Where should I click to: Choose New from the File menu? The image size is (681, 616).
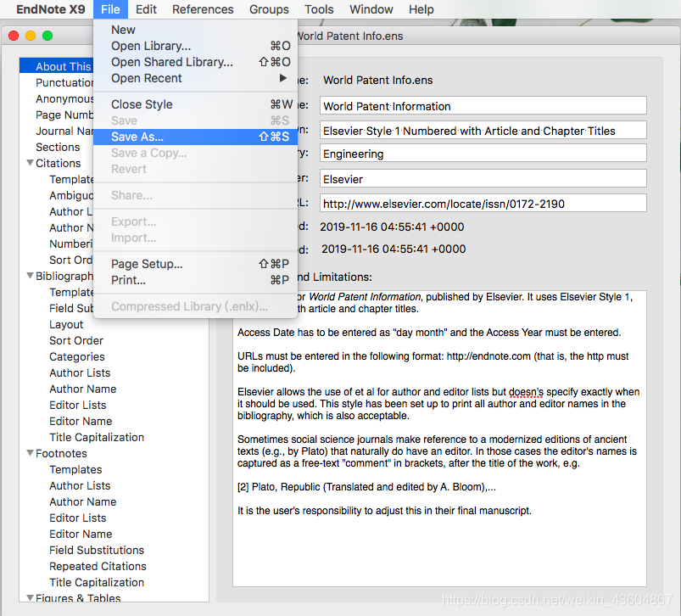click(195, 30)
